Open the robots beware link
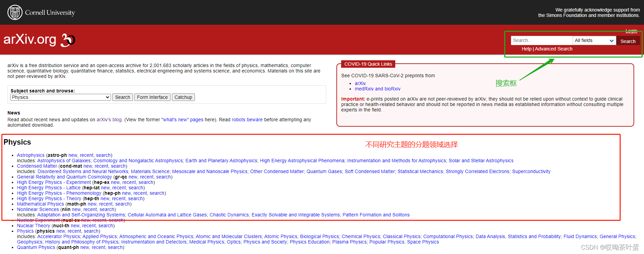 tap(247, 120)
